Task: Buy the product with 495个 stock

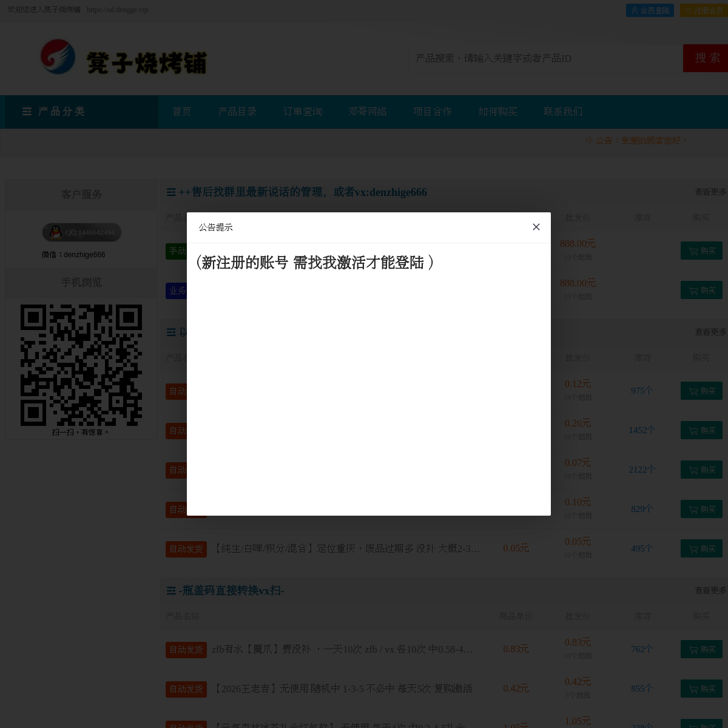Action: point(701,548)
